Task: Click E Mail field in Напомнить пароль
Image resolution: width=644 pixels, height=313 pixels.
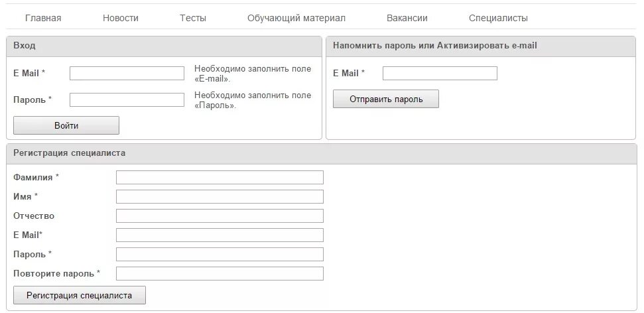Action: pyautogui.click(x=440, y=74)
